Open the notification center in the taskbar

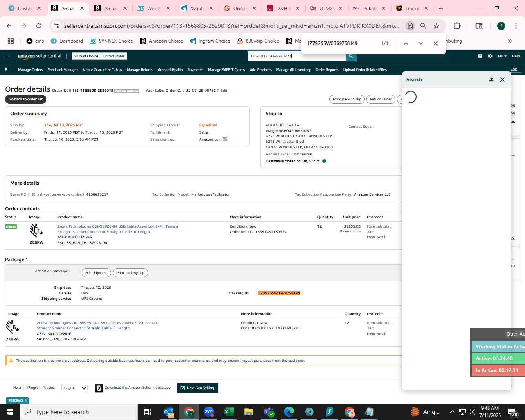pyautogui.click(x=513, y=412)
